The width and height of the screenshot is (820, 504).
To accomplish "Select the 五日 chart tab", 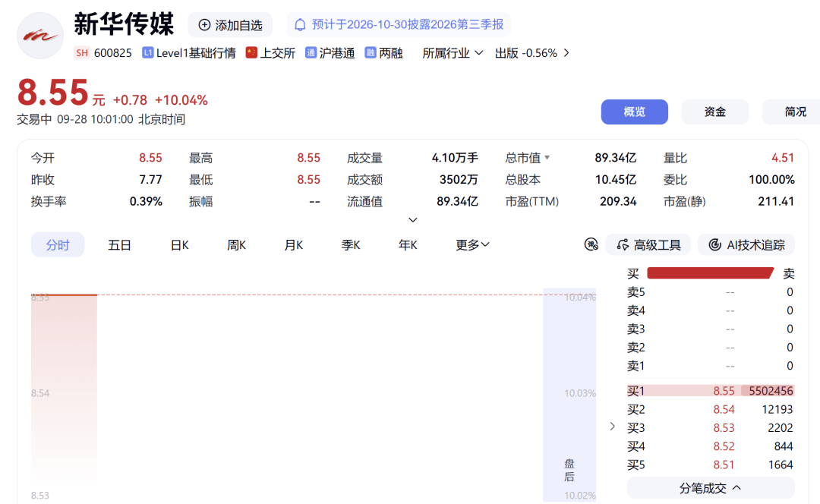I will click(119, 244).
